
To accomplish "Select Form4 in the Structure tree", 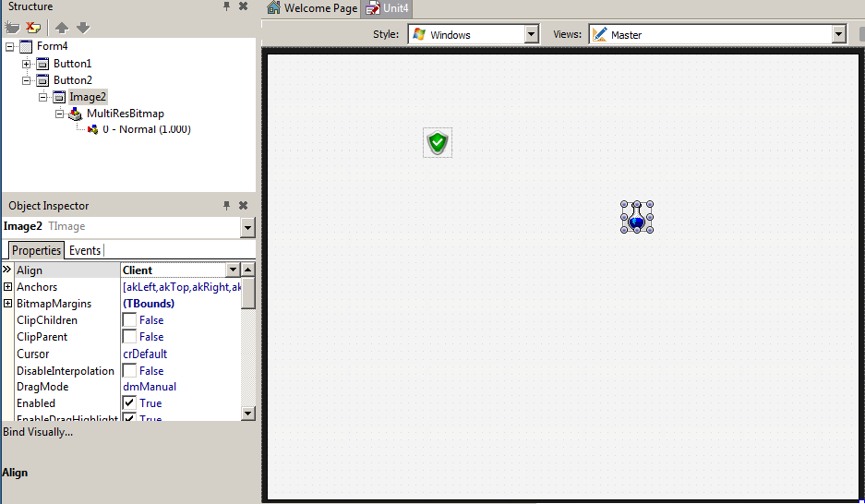I will [x=52, y=46].
